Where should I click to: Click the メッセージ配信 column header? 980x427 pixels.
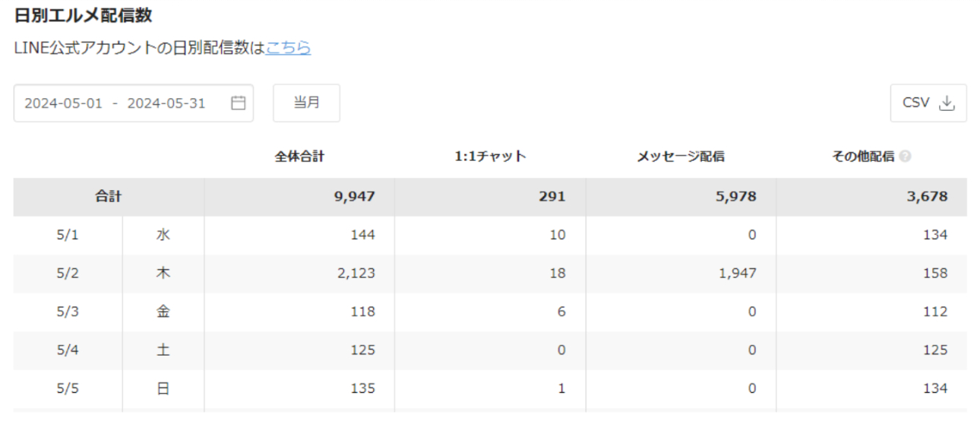pos(681,157)
